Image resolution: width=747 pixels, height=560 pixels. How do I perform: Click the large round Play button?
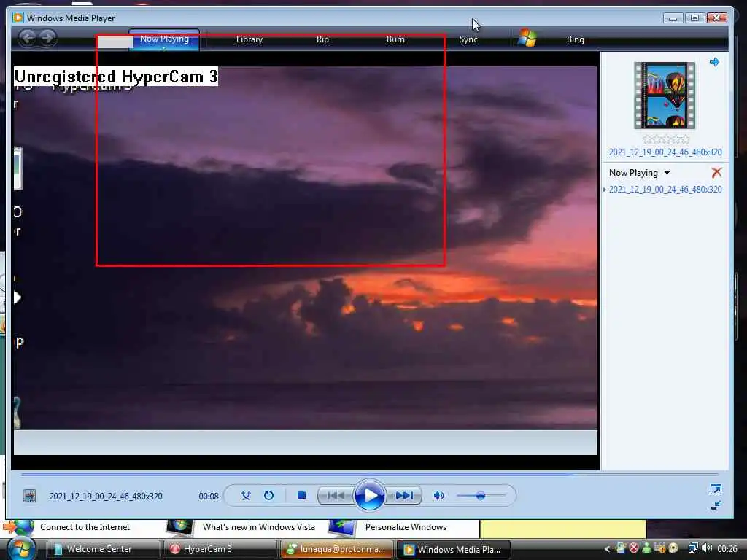coord(369,495)
